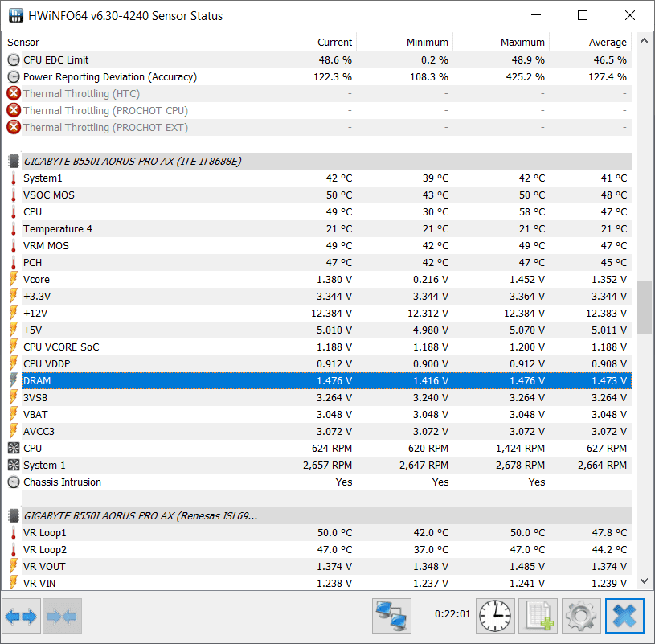
Task: Click the gauge icon beside Power Reporting Deviation
Action: pos(14,76)
